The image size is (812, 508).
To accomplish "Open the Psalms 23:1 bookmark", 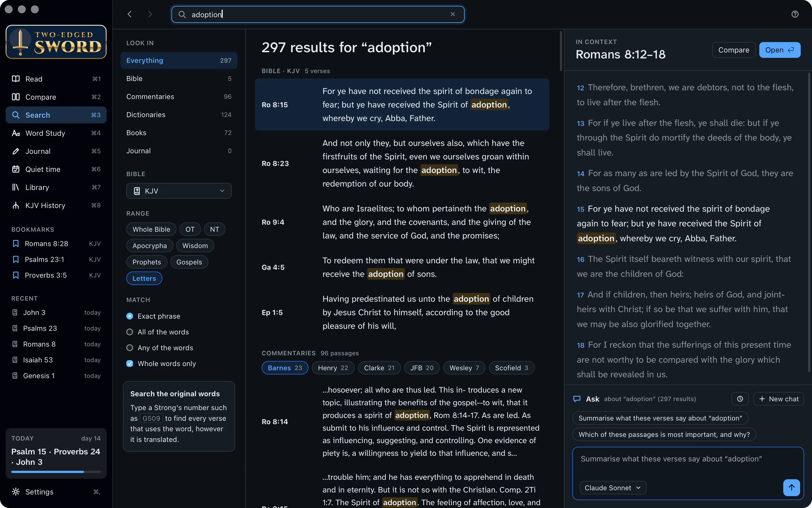I will 56,259.
